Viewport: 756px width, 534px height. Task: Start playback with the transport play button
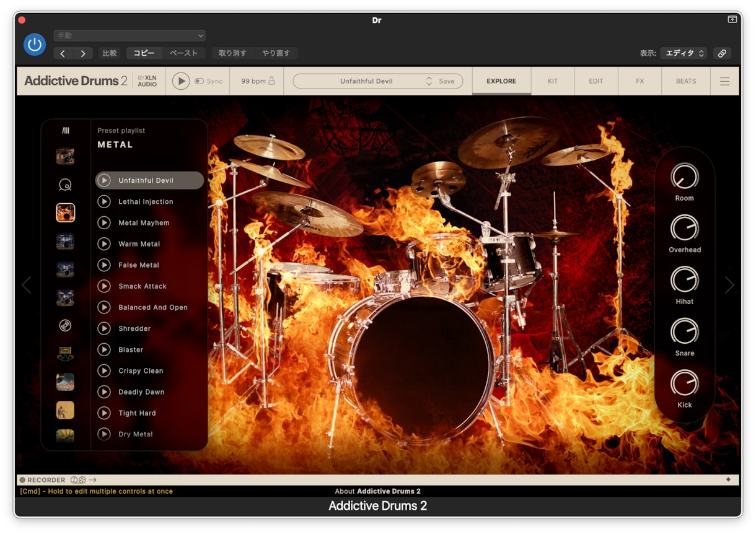click(181, 81)
